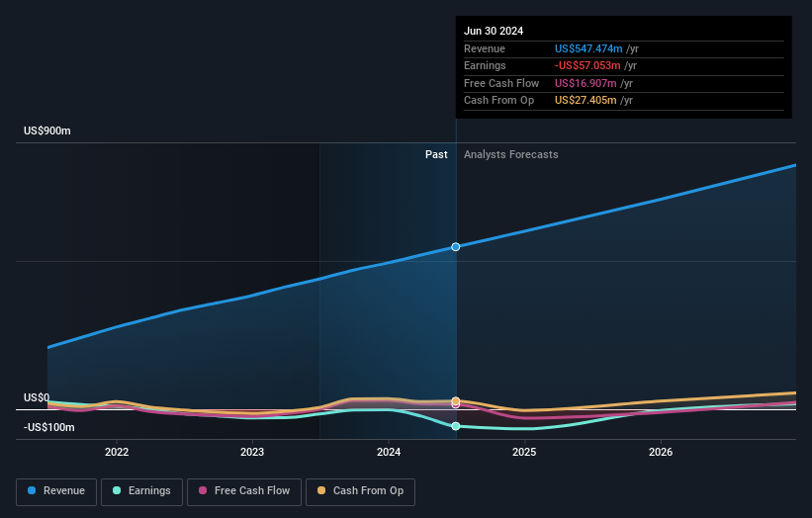This screenshot has width=812, height=518.
Task: Click the US$27.405m cash from op value
Action: pos(586,101)
